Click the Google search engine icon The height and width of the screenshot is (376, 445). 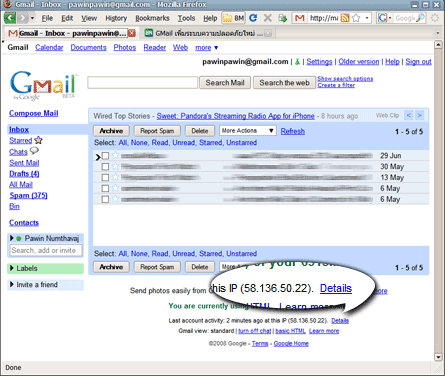pyautogui.click(x=382, y=18)
